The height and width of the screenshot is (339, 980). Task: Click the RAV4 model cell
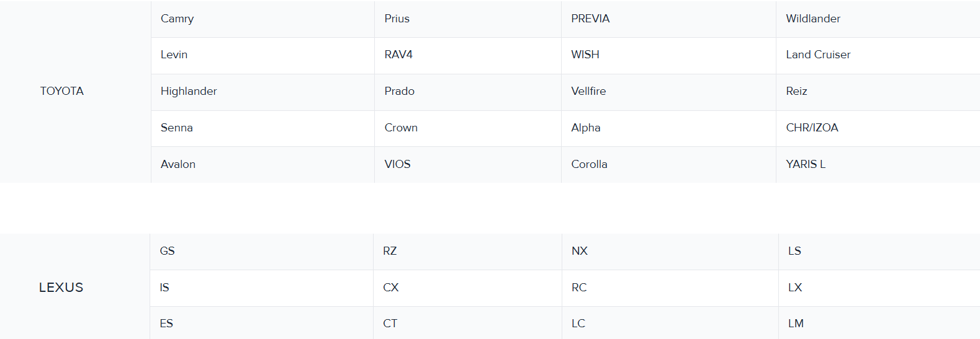click(398, 55)
